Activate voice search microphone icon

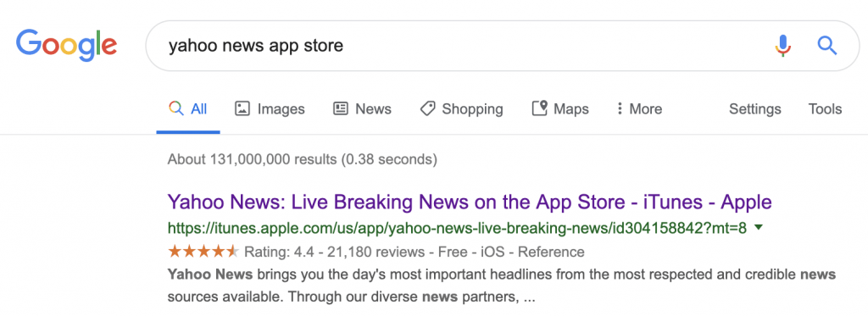(782, 46)
